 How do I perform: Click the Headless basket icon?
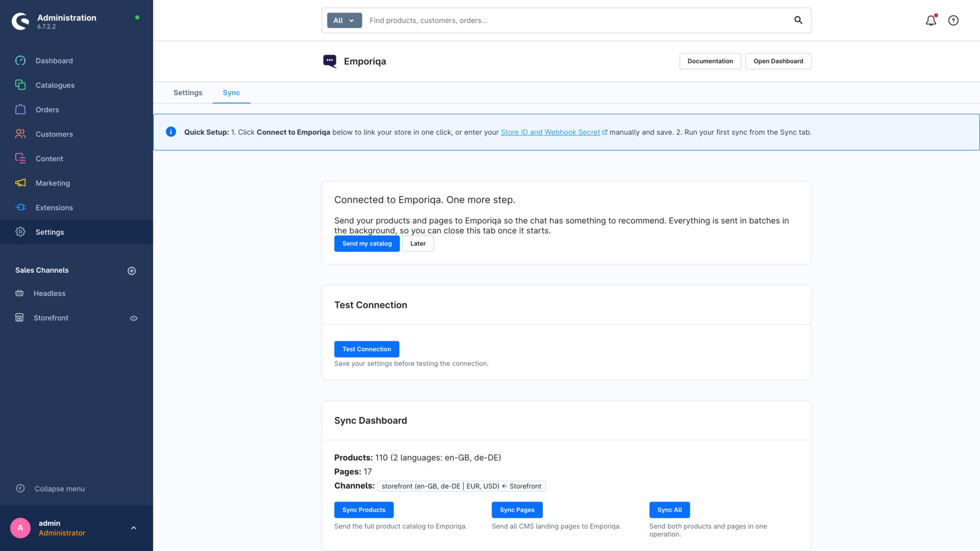pyautogui.click(x=19, y=293)
